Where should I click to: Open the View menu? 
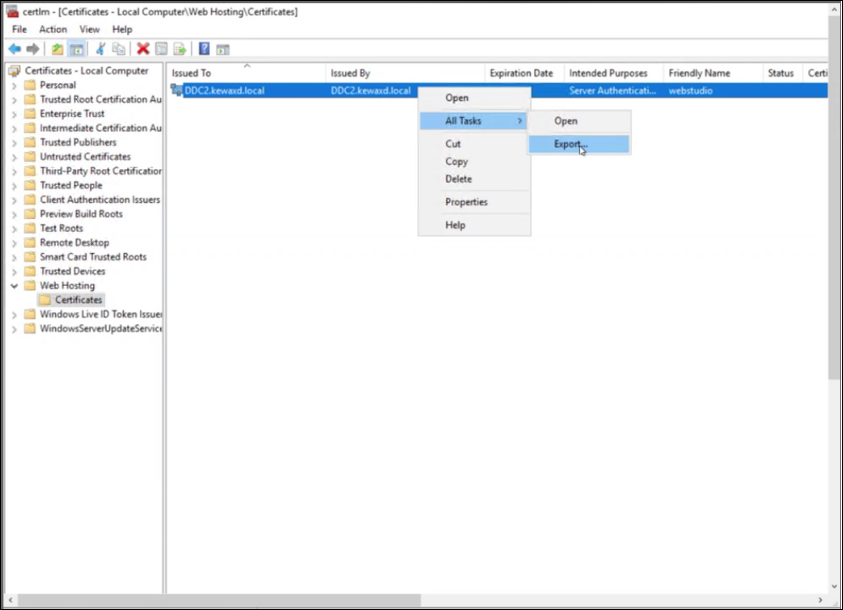tap(89, 29)
